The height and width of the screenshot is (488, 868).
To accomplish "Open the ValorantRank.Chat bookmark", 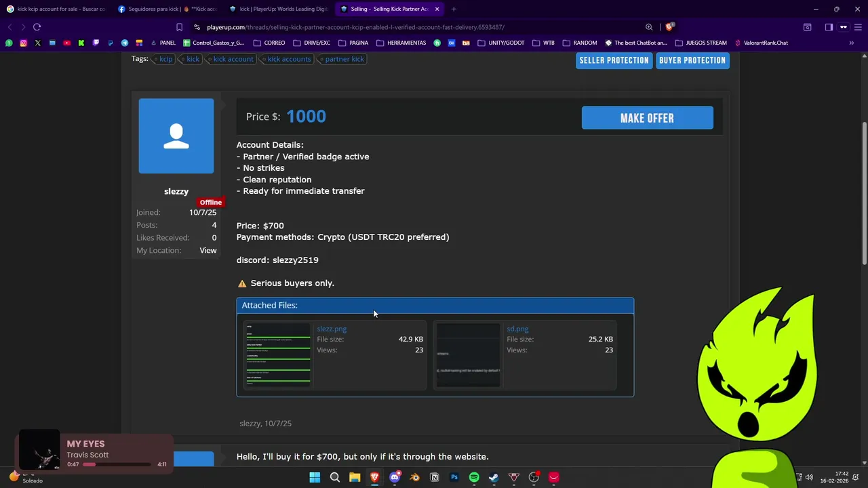I will point(762,43).
